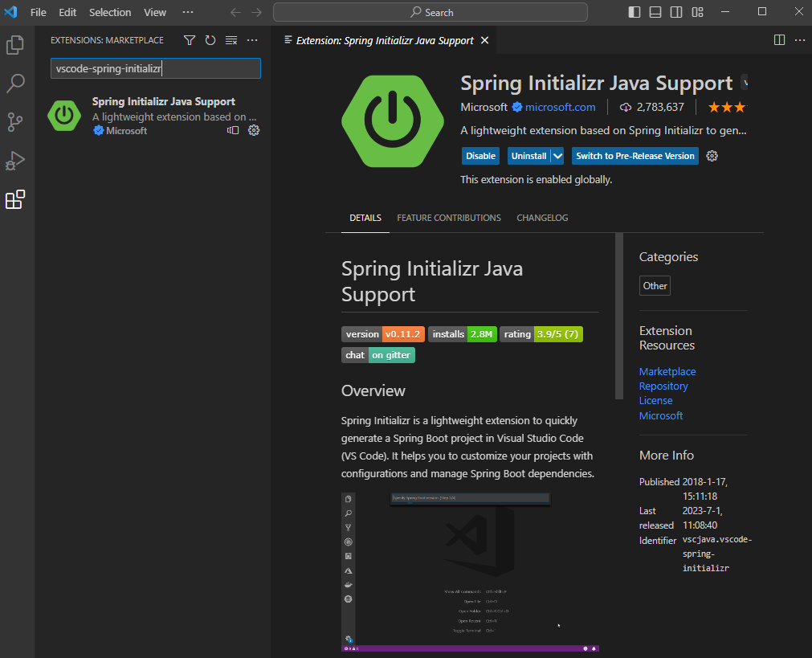Screen dimensions: 812x658
Task: Open the Repository resource link
Action: (663, 386)
